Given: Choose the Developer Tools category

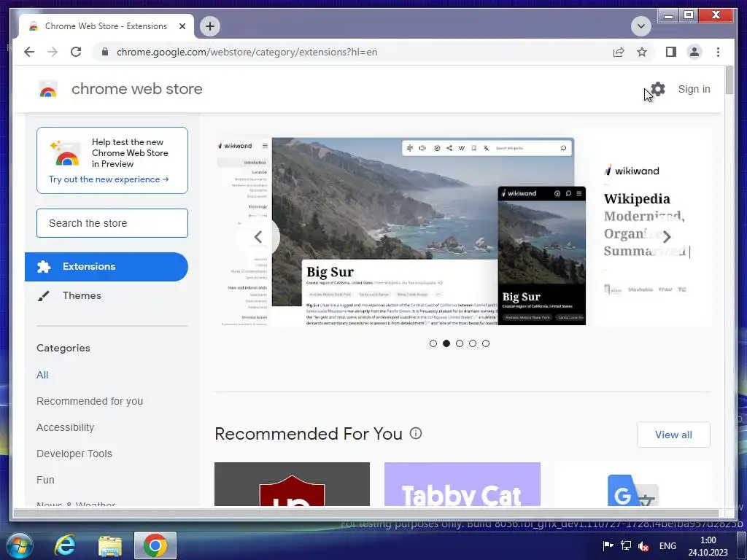Looking at the screenshot, I should (74, 454).
